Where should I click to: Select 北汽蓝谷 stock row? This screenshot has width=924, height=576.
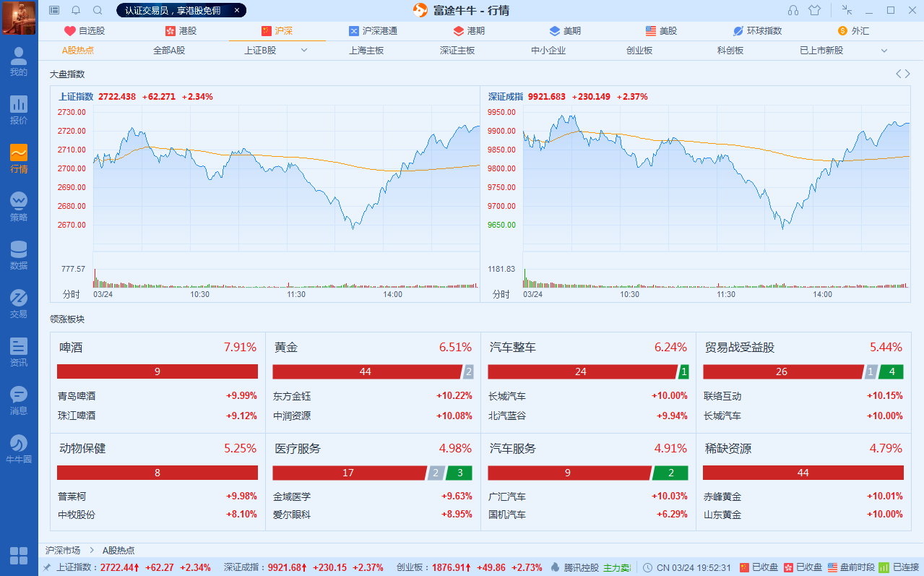pos(588,416)
